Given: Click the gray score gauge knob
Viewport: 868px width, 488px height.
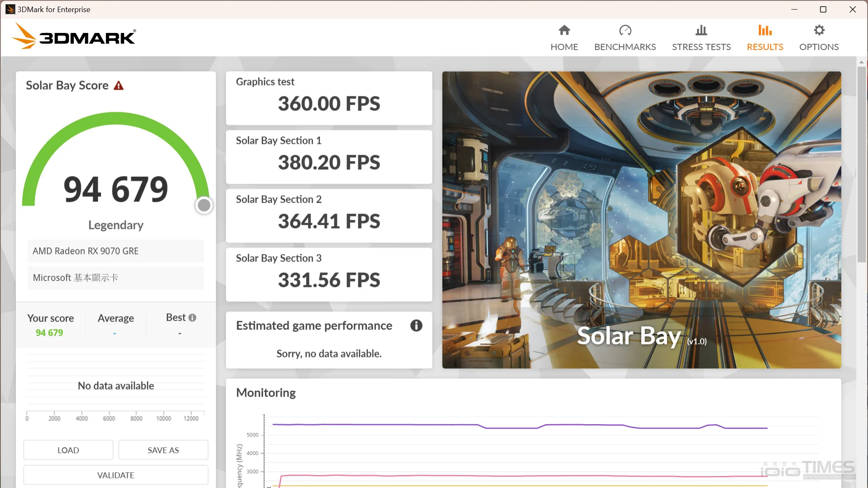Looking at the screenshot, I should 204,205.
